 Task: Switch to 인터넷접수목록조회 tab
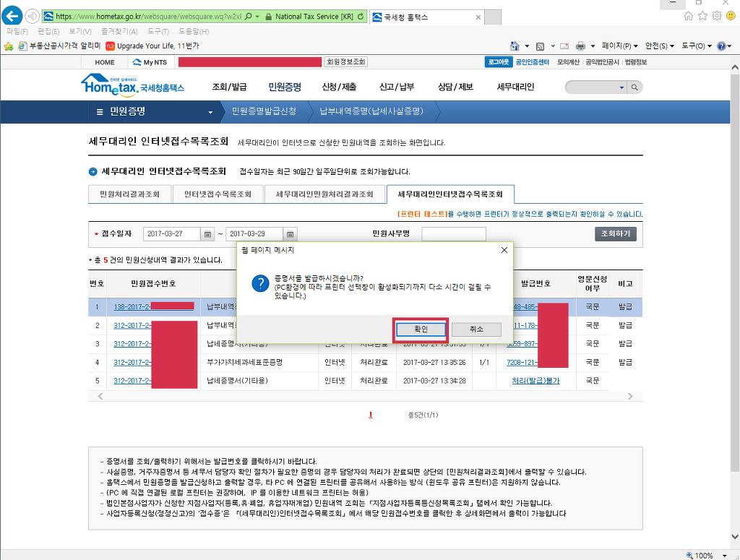tap(218, 194)
